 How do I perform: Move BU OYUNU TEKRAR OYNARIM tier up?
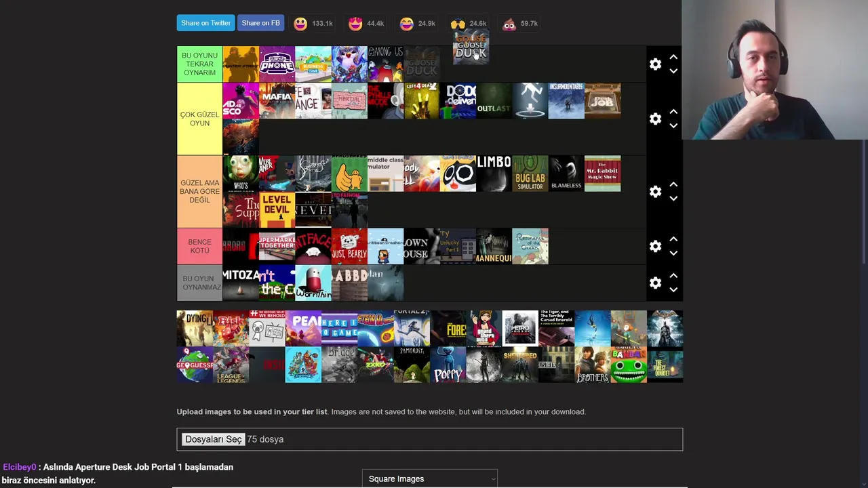pyautogui.click(x=673, y=58)
